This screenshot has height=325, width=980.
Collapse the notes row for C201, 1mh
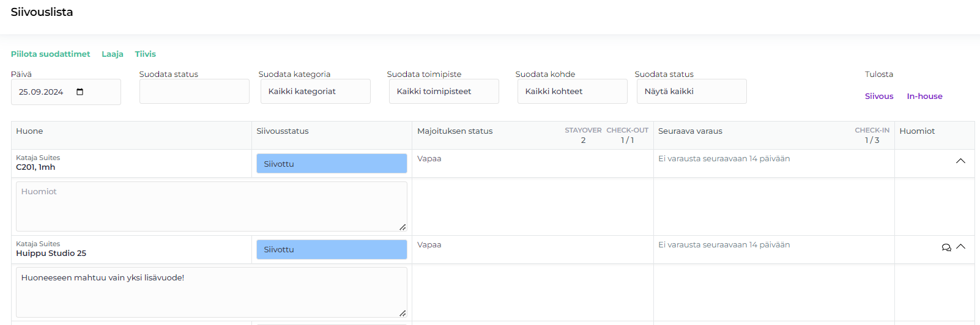pyautogui.click(x=960, y=161)
